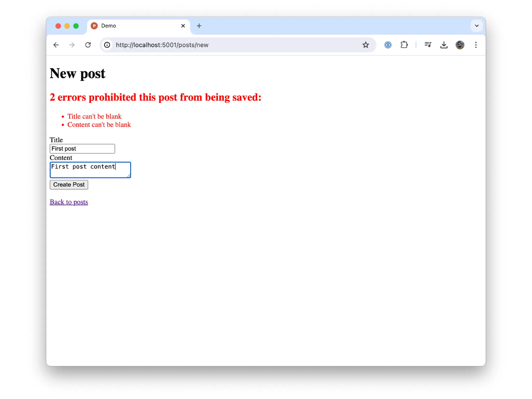Viewport: 532px width, 399px height.
Task: Follow the Back to posts link
Action: coord(69,202)
